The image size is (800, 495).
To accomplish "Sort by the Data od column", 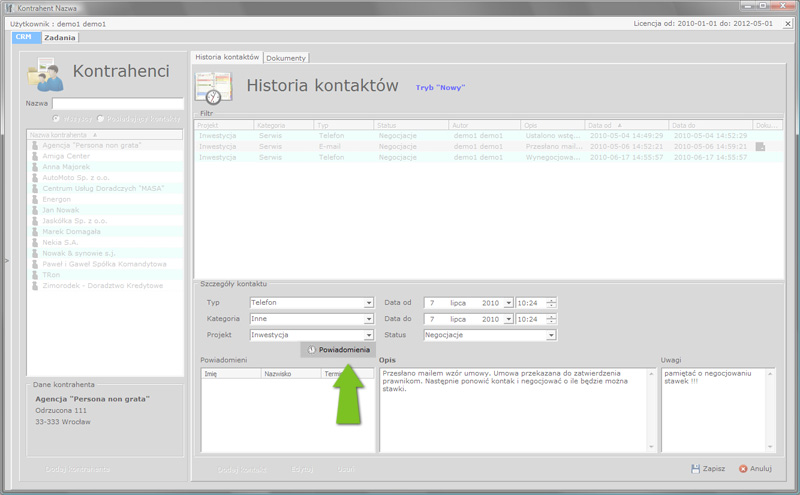I will tap(627, 125).
